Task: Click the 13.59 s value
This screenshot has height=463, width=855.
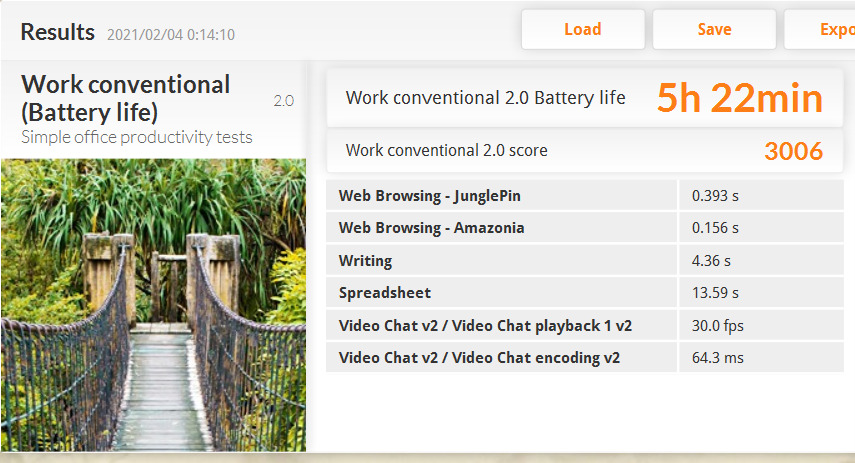Action: [715, 293]
